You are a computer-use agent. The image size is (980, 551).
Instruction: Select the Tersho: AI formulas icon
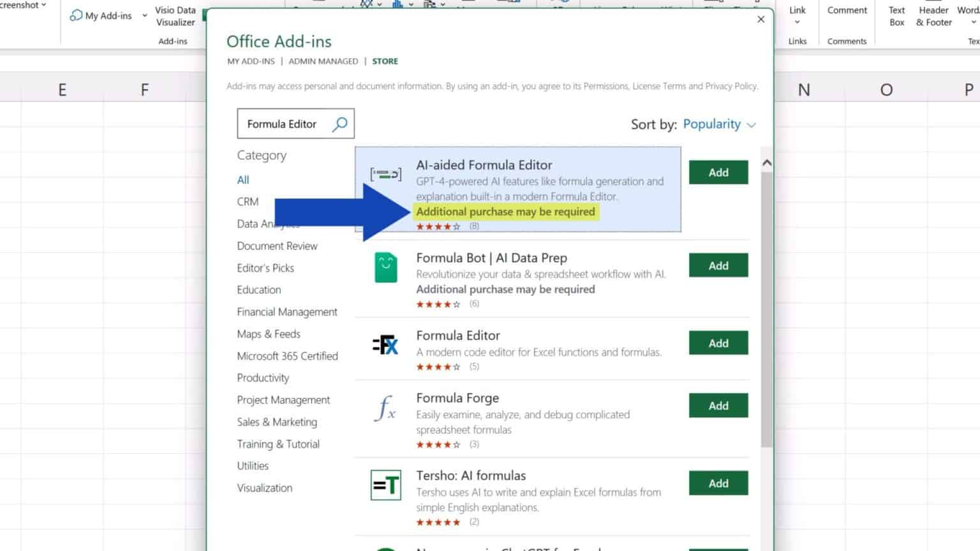click(385, 485)
